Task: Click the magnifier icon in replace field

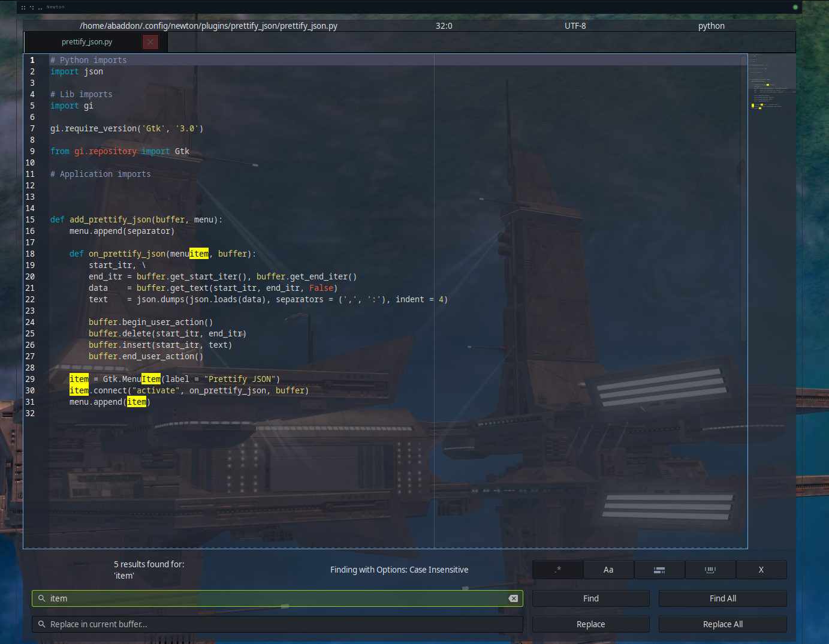Action: click(x=42, y=624)
